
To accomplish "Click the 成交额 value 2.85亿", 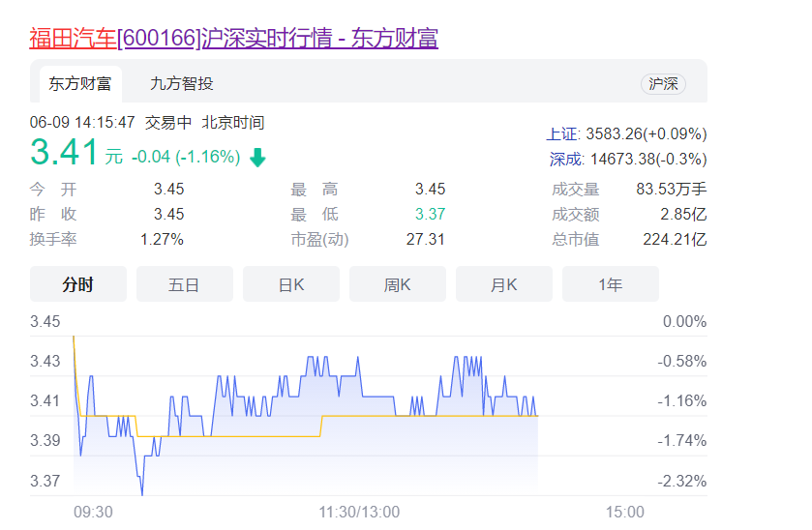I will (x=683, y=214).
